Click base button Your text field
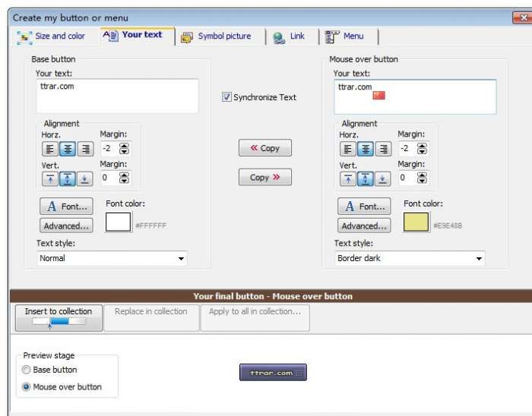 117,96
